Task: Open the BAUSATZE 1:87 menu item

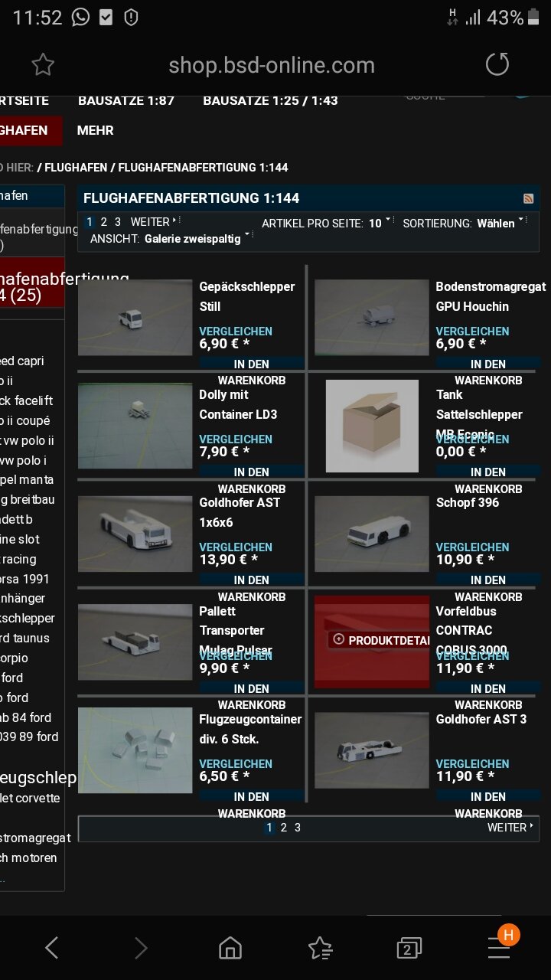Action: [126, 100]
